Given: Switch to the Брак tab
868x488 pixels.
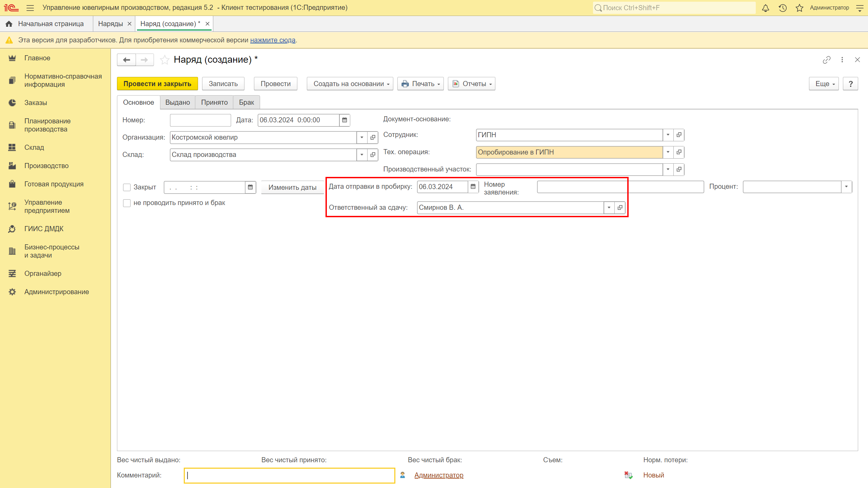Looking at the screenshot, I should coord(246,102).
